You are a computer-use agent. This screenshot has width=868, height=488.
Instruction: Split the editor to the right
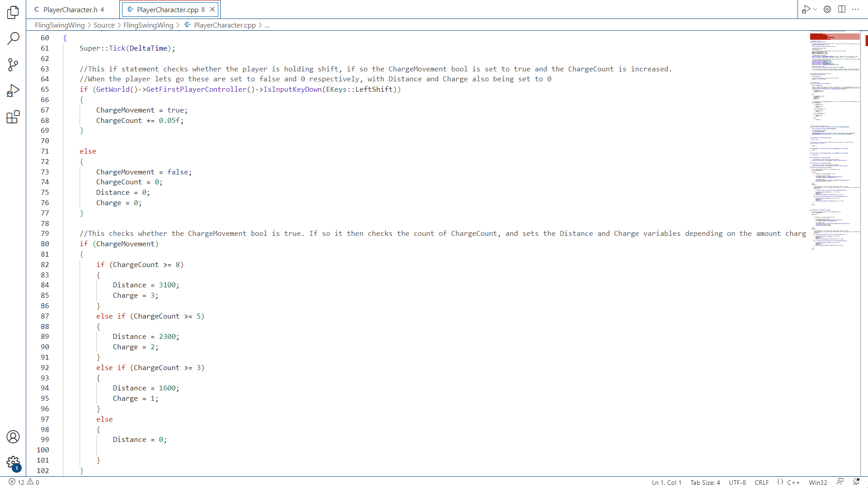point(841,9)
